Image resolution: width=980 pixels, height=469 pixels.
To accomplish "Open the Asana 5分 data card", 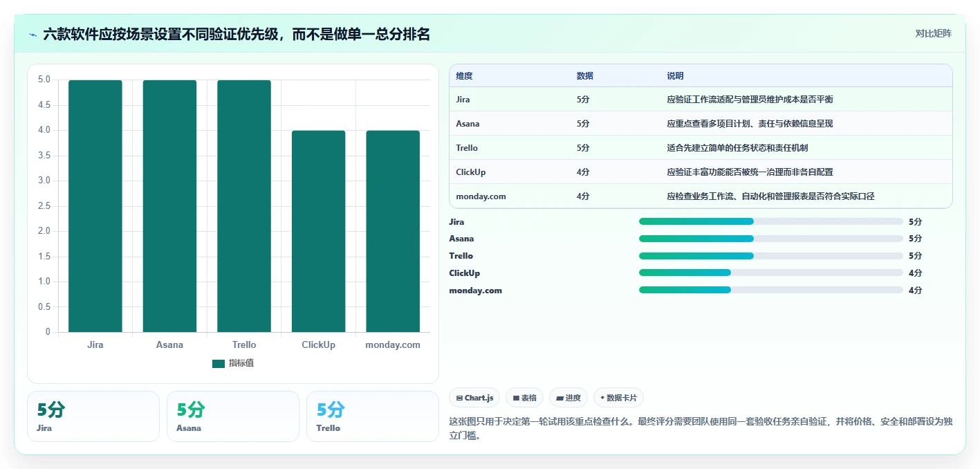I will [233, 416].
